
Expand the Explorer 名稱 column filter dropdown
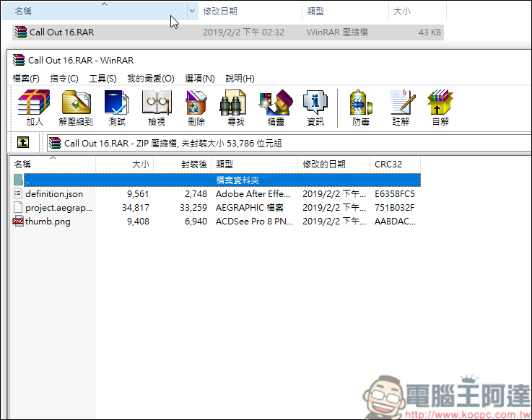(x=192, y=11)
